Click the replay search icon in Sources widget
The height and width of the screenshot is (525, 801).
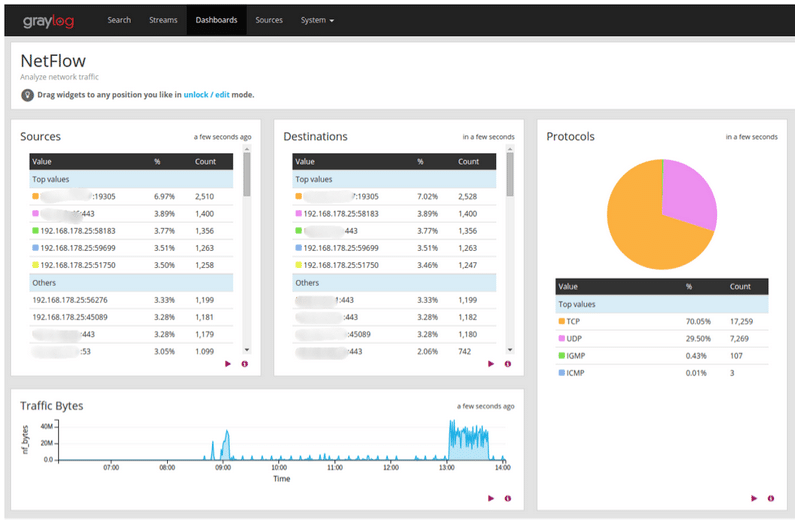(x=228, y=364)
